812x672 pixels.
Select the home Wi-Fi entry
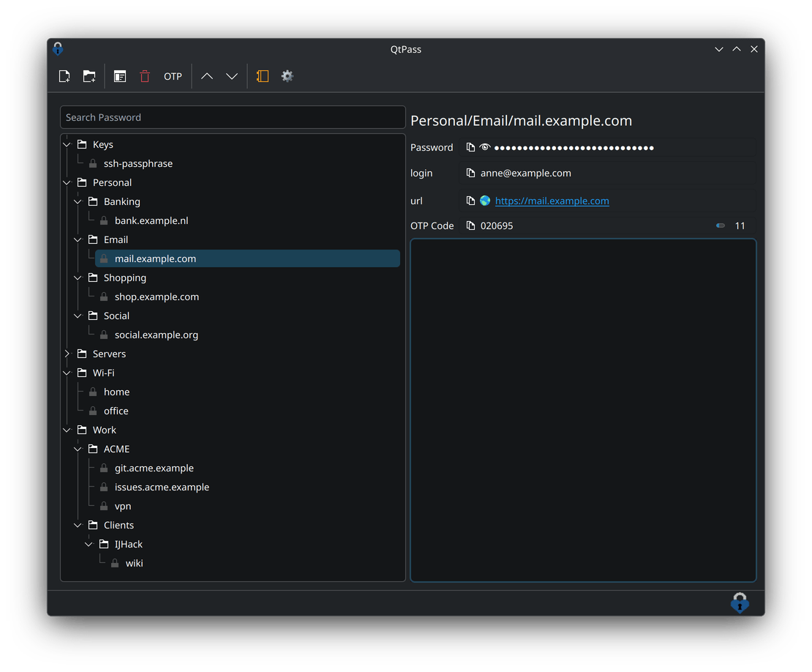tap(116, 392)
